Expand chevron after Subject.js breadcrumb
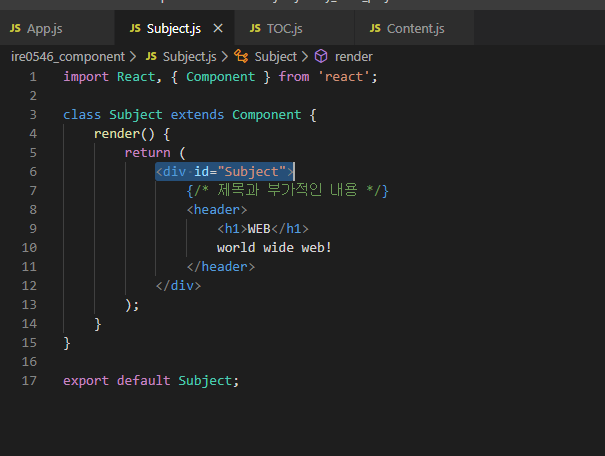 pos(225,57)
